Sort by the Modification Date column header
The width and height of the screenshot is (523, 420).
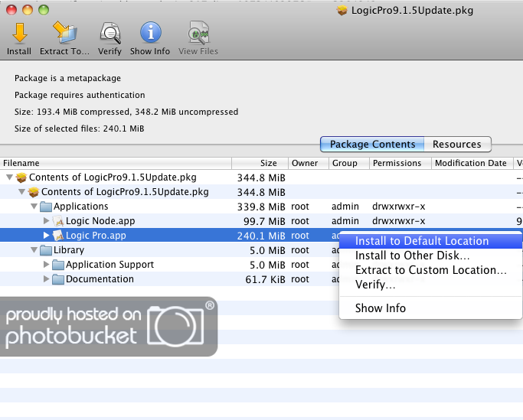point(470,163)
